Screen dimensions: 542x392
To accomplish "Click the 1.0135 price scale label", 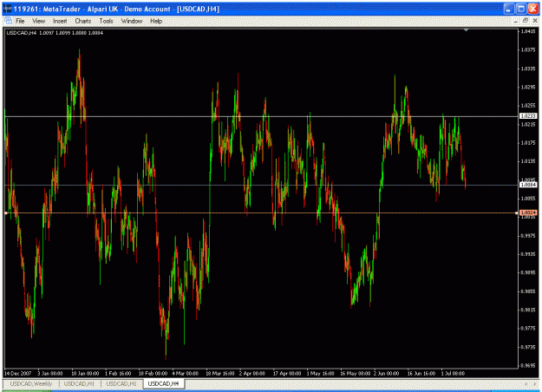I will (528, 161).
